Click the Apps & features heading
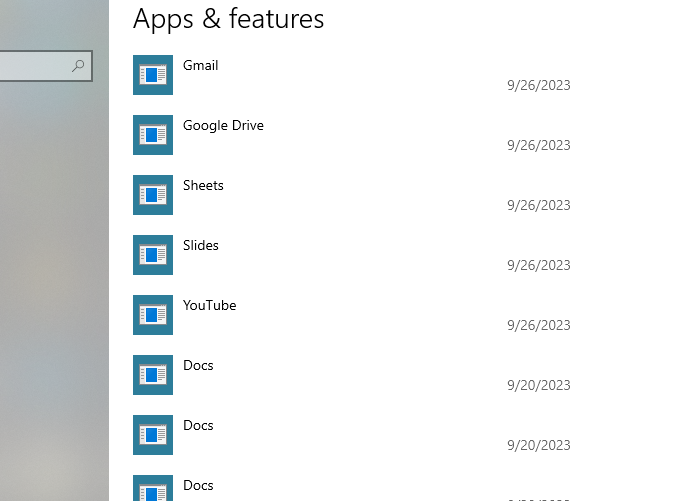The width and height of the screenshot is (698, 501). [228, 19]
